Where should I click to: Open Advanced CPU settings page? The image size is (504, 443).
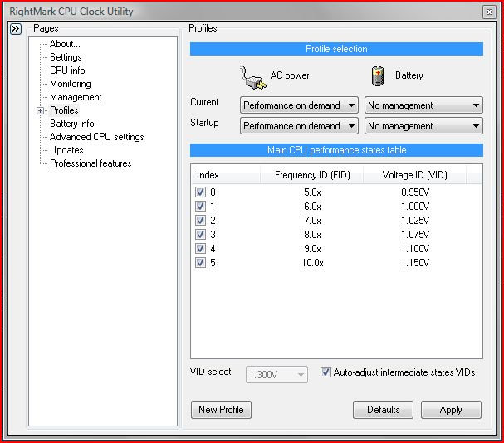pyautogui.click(x=97, y=137)
